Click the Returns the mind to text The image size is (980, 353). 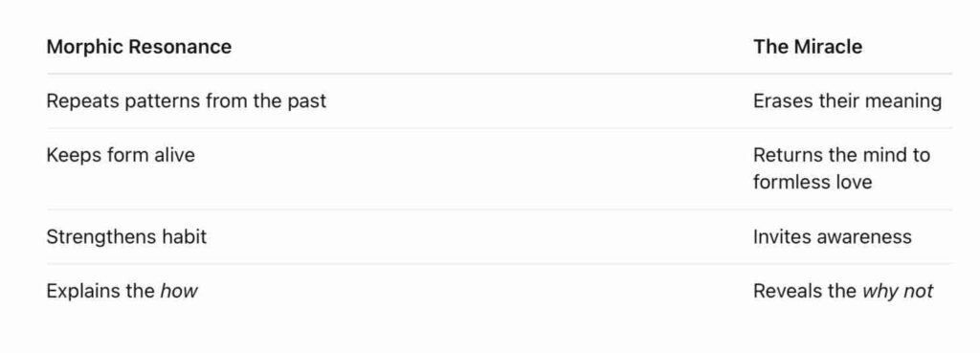841,155
